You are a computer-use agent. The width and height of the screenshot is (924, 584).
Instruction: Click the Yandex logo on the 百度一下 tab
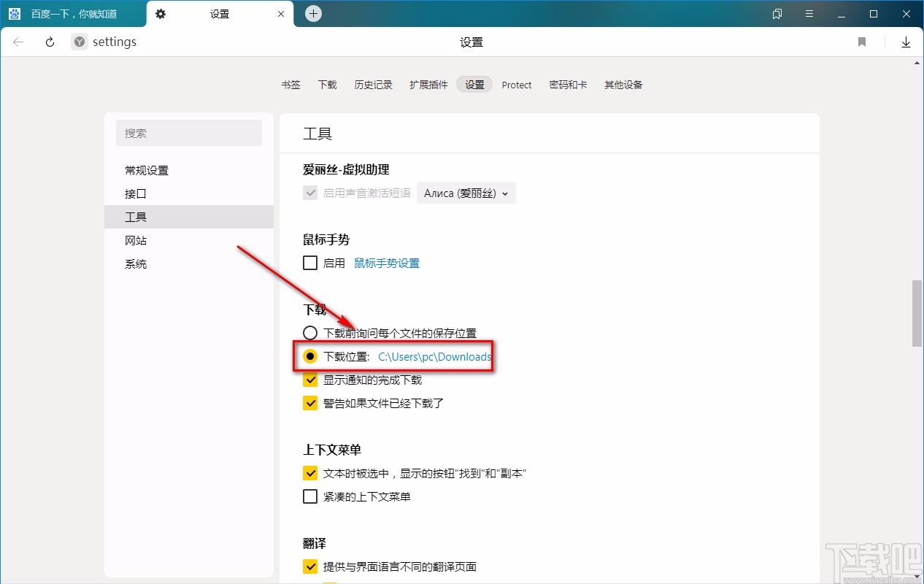14,13
